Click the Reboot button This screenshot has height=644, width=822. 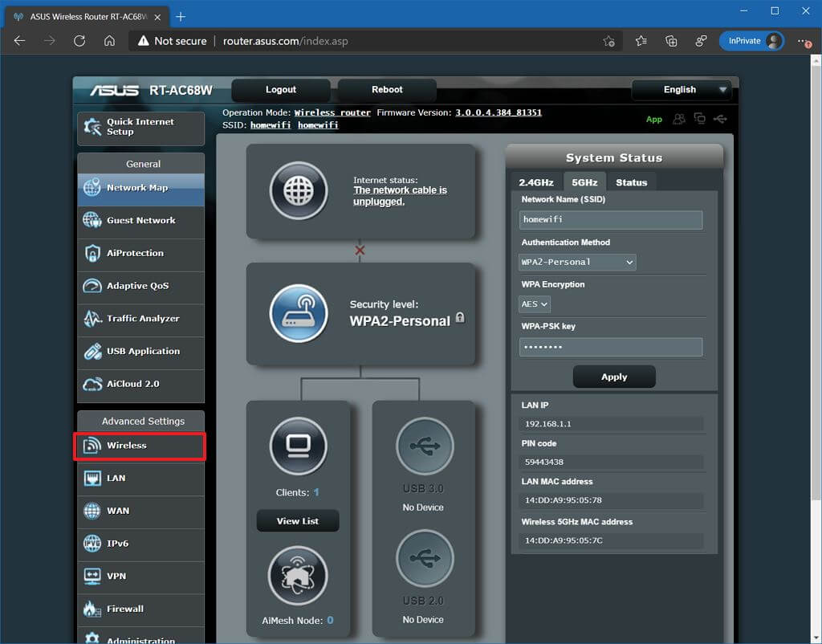(x=386, y=90)
